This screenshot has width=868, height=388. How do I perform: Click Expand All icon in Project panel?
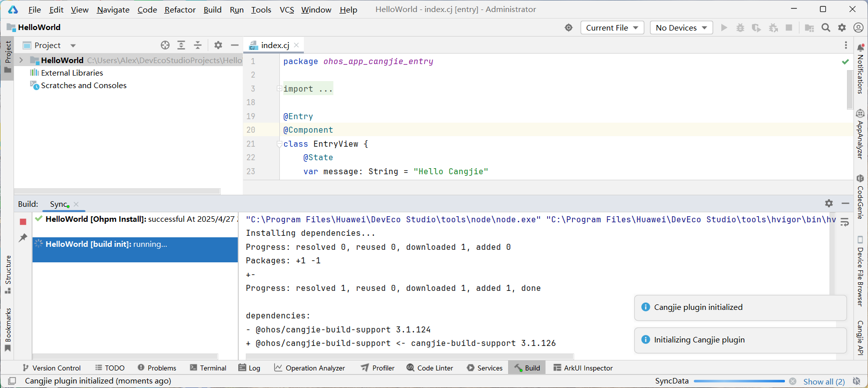pyautogui.click(x=181, y=45)
